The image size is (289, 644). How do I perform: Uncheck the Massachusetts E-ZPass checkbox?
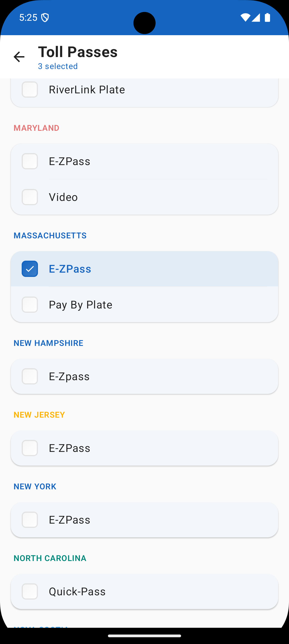point(30,269)
